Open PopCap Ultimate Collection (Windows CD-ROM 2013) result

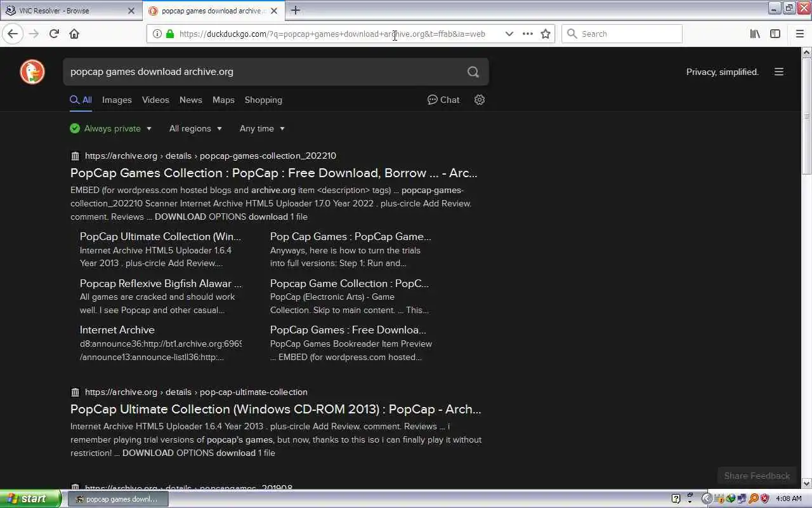pyautogui.click(x=276, y=409)
